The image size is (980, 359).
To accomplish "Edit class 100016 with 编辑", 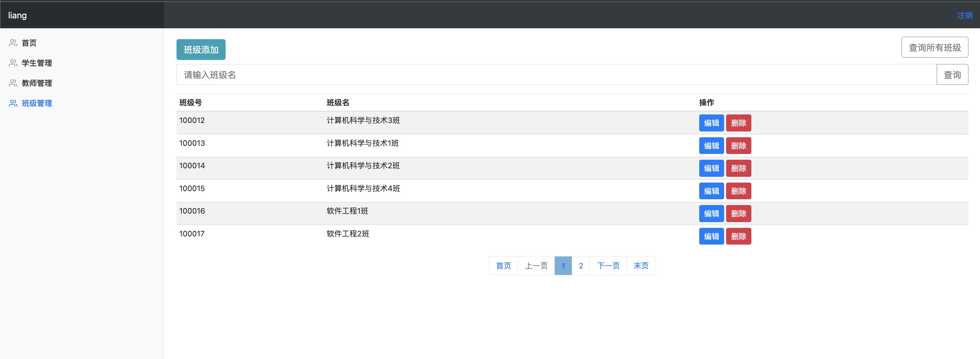I will (x=711, y=213).
